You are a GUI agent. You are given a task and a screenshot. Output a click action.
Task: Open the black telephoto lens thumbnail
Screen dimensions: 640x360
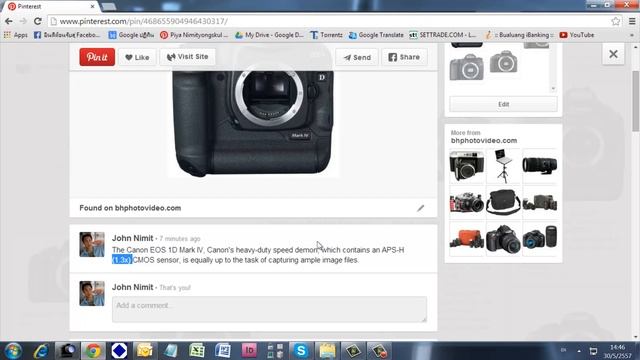[539, 166]
